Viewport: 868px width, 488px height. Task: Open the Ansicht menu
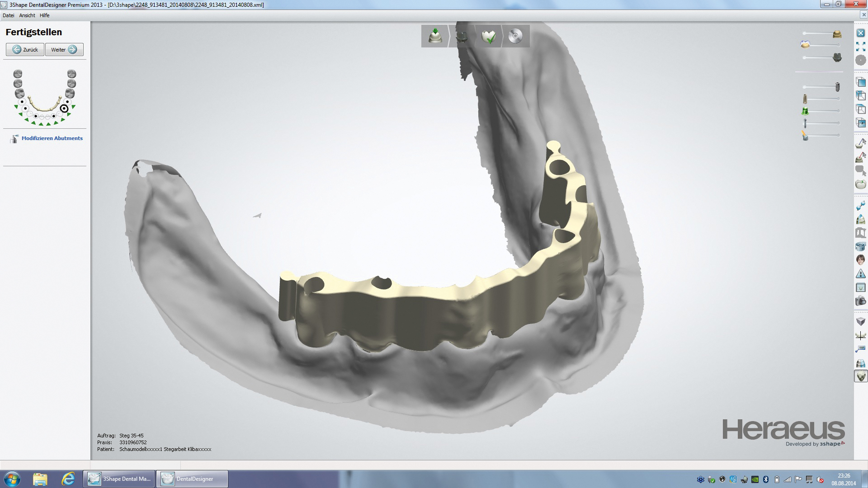click(27, 15)
